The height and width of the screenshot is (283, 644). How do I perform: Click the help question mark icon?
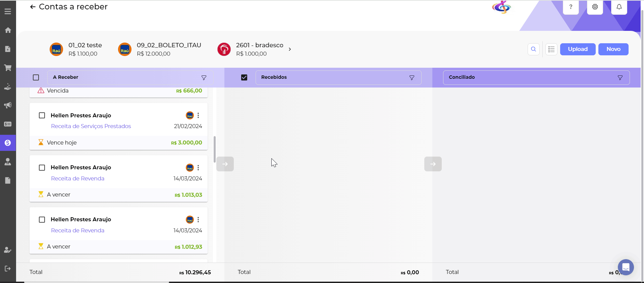click(x=571, y=7)
